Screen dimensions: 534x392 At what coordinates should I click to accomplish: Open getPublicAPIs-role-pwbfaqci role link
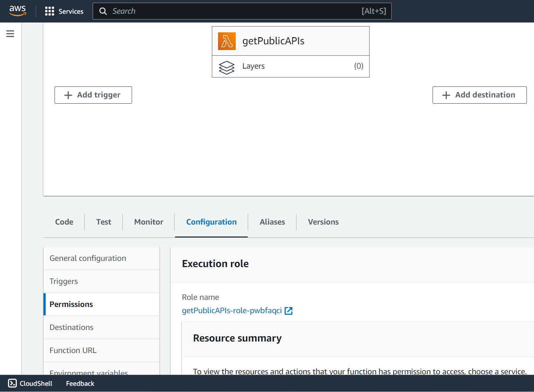pos(232,311)
